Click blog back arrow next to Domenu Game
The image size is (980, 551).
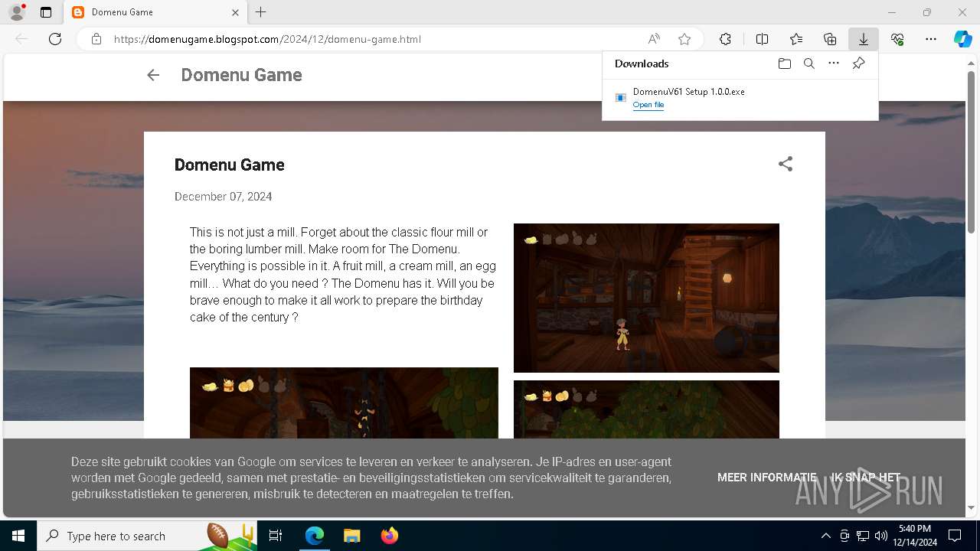pos(153,75)
